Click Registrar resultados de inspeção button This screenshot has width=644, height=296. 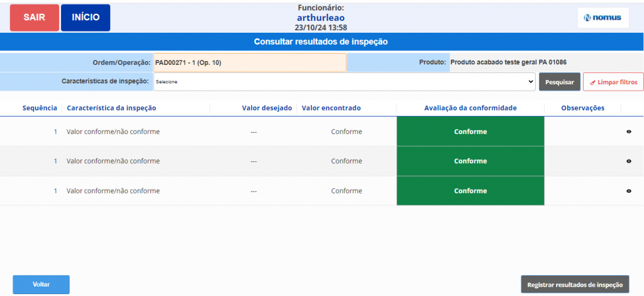click(x=575, y=284)
